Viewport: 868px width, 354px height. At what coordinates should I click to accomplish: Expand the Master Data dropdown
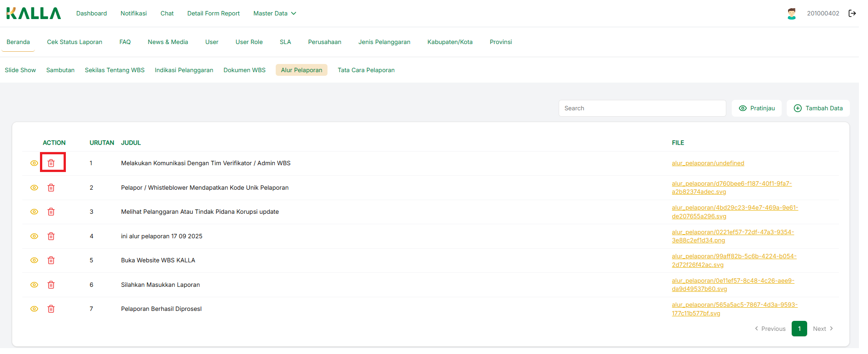[274, 13]
